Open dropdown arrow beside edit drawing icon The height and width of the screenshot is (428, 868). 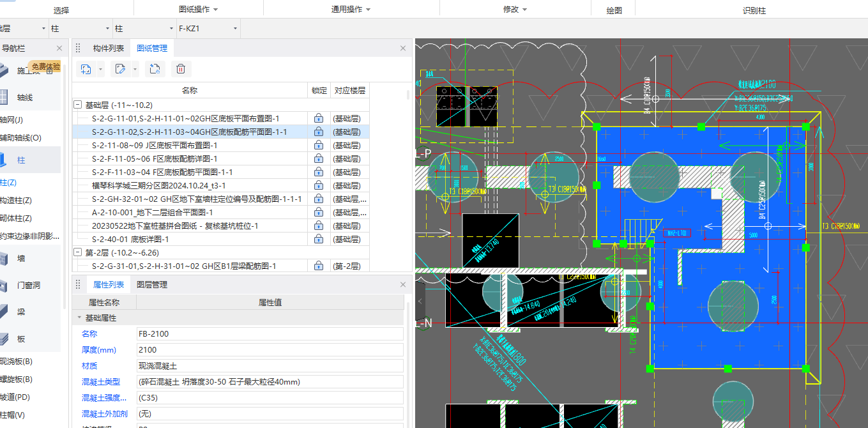point(135,70)
